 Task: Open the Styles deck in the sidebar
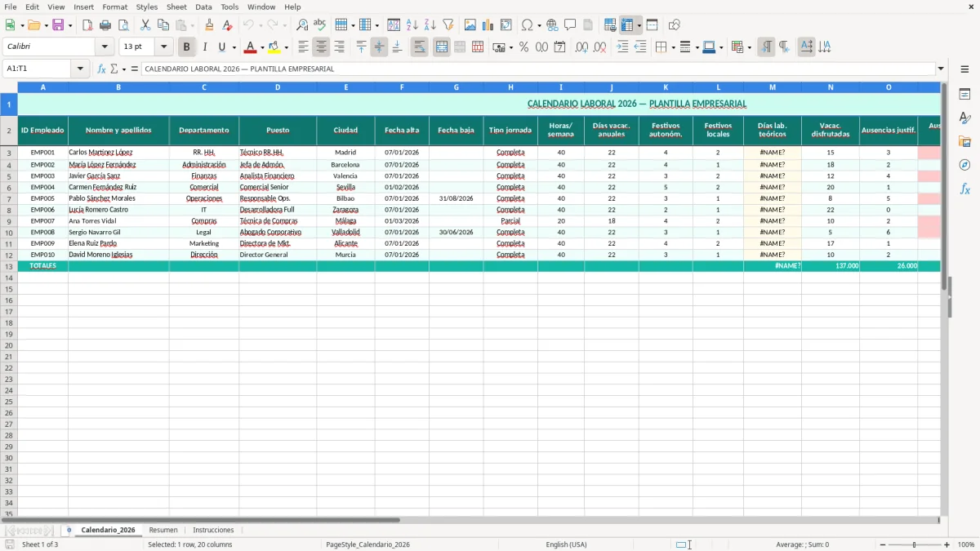964,118
